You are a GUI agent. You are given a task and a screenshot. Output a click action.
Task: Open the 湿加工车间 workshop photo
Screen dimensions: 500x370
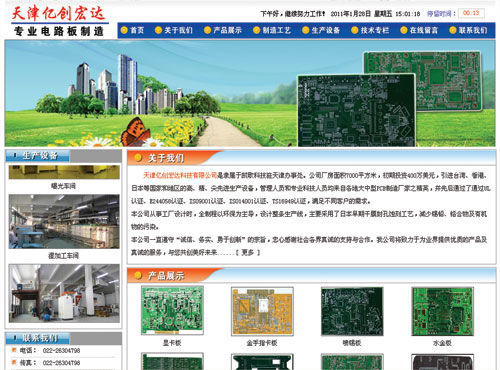(64, 222)
